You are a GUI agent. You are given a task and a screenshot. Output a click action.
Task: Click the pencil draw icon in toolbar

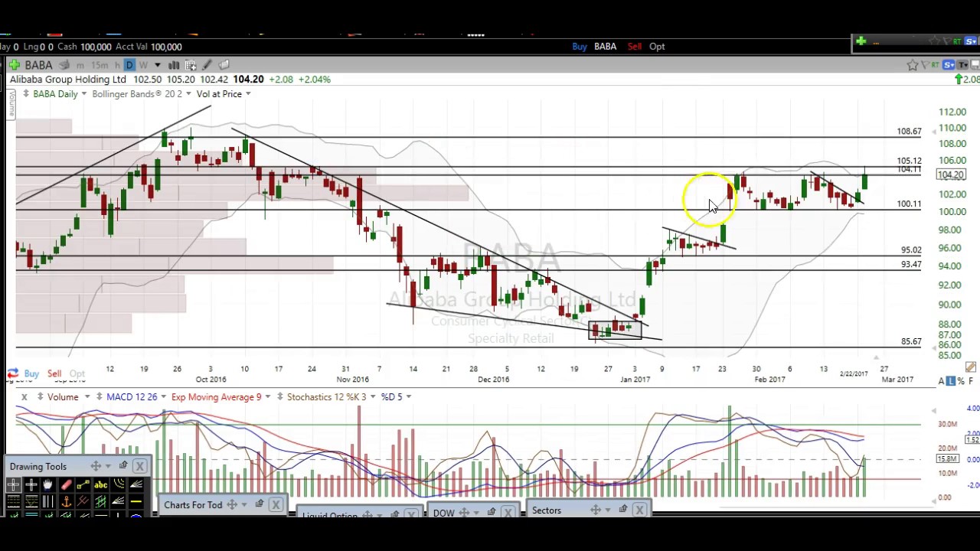tap(207, 65)
